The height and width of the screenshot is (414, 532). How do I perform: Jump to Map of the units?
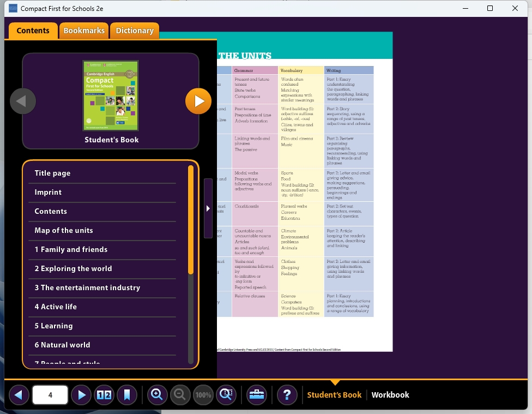tap(102, 230)
